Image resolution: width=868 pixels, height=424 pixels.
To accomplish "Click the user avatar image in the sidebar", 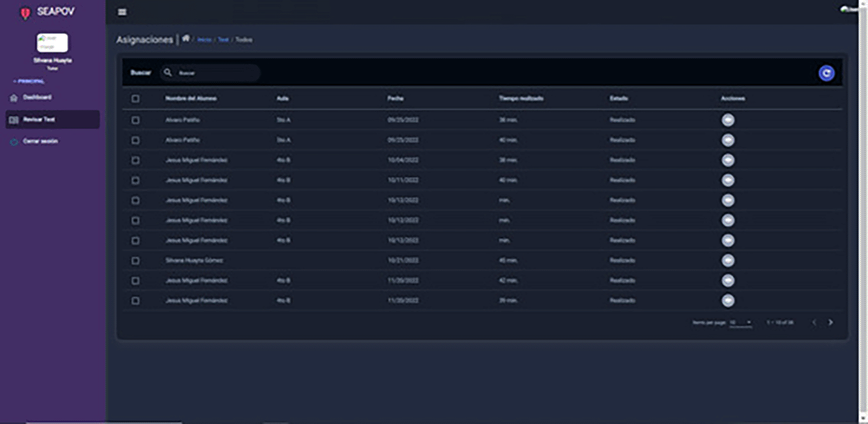I will [x=52, y=43].
